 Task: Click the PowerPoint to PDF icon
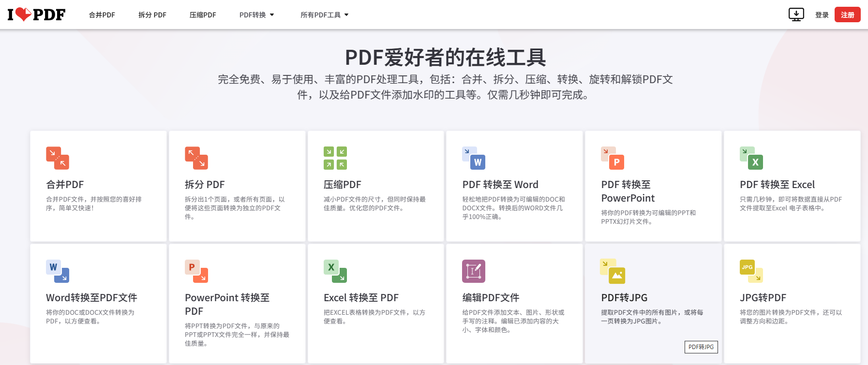196,271
